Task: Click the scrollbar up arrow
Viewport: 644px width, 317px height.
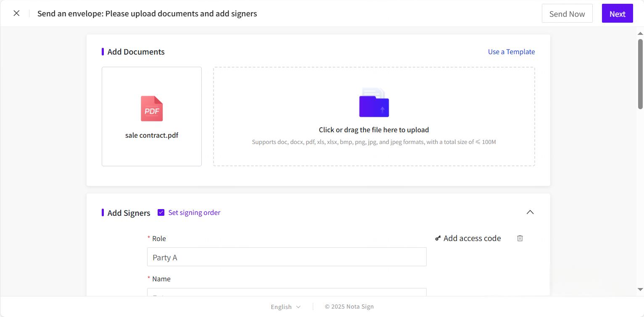Action: click(640, 33)
